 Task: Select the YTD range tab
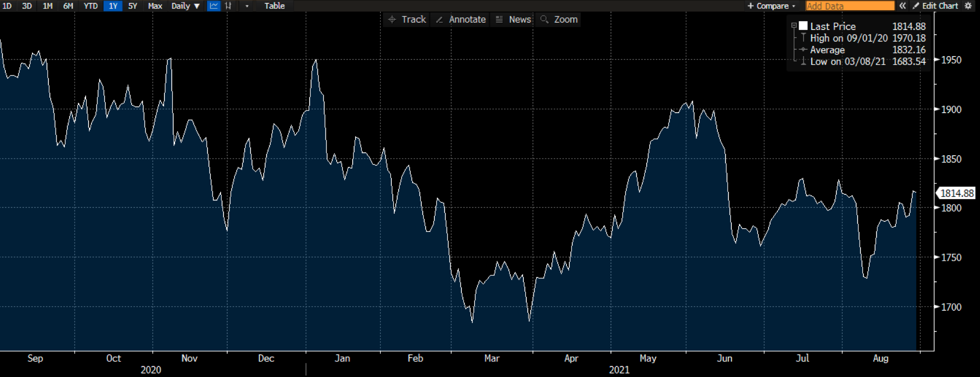(x=90, y=6)
